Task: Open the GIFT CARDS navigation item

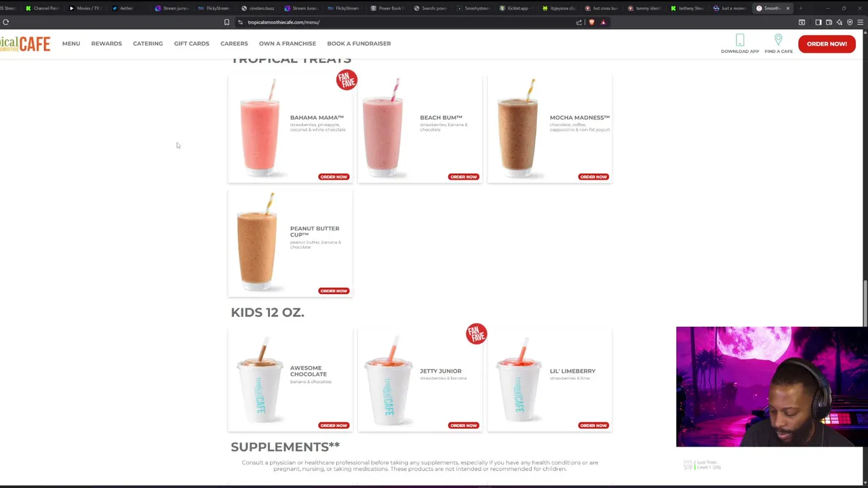Action: (x=191, y=43)
